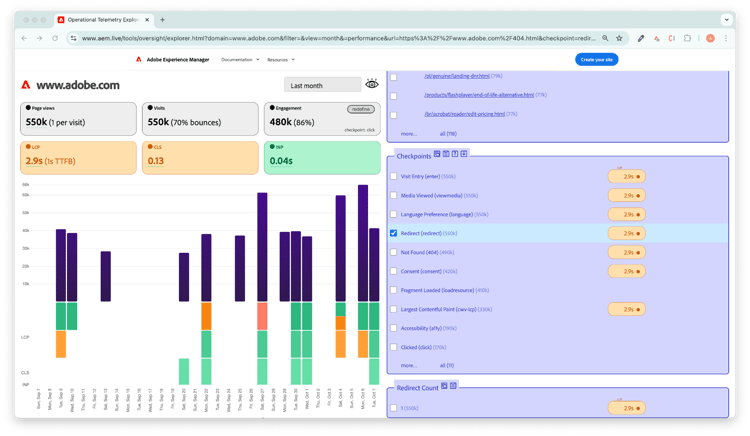Click the plus icon beside Checkpoints heading
Screen dimensions: 750x436
464,154
